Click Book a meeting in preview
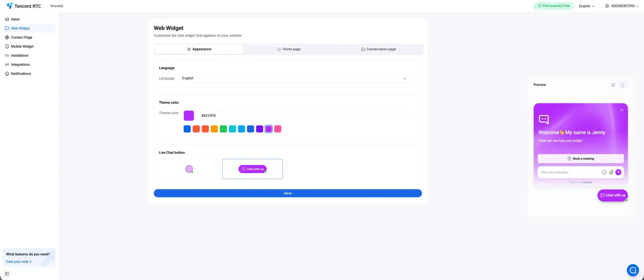This screenshot has height=280, width=644. point(580,159)
